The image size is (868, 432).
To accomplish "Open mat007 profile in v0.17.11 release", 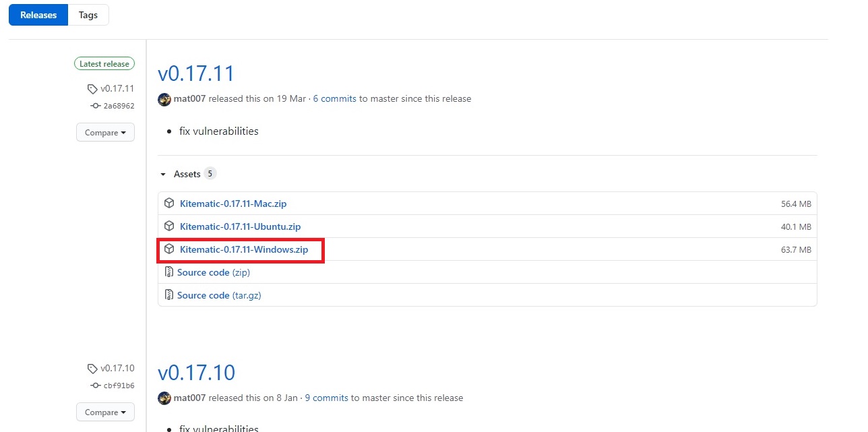I will coord(190,98).
